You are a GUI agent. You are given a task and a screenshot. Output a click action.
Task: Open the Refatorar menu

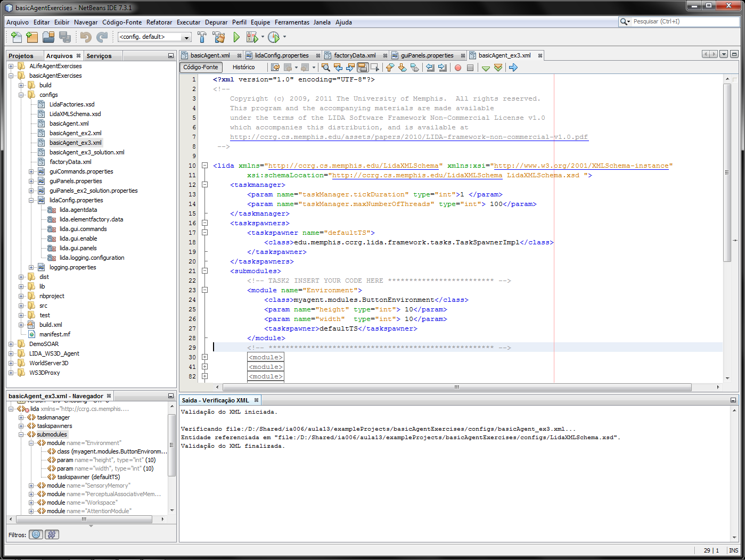coord(159,22)
